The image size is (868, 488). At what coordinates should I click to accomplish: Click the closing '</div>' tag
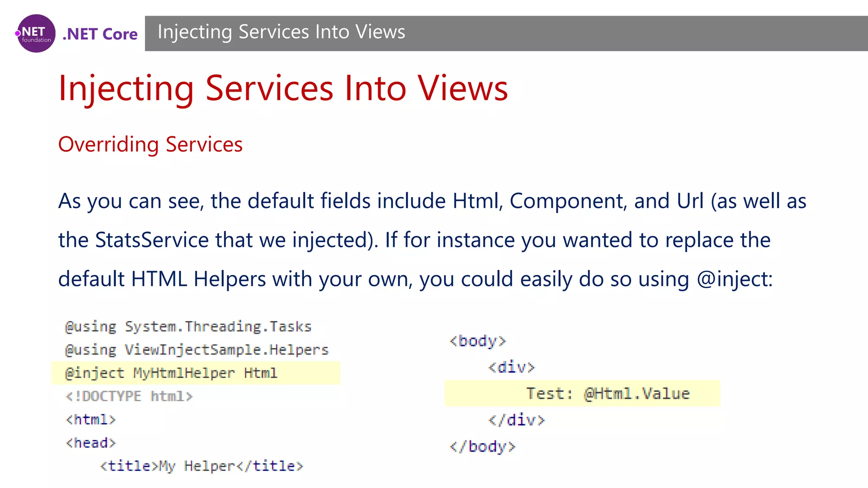tap(516, 420)
